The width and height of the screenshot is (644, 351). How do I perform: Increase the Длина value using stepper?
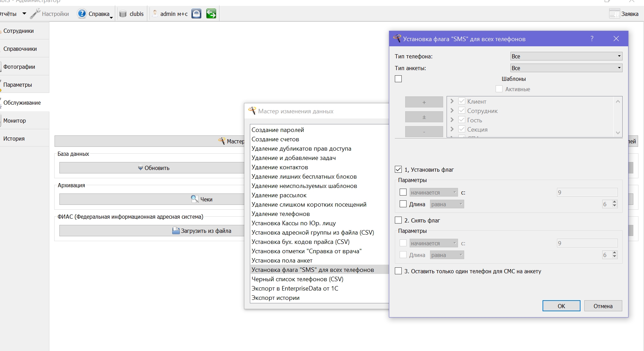(614, 202)
